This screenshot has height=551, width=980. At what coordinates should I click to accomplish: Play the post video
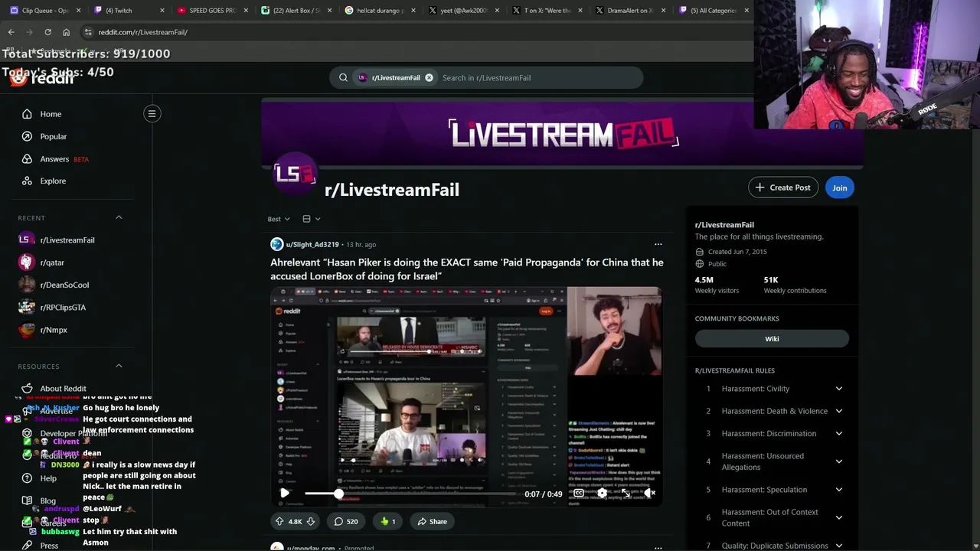point(285,494)
